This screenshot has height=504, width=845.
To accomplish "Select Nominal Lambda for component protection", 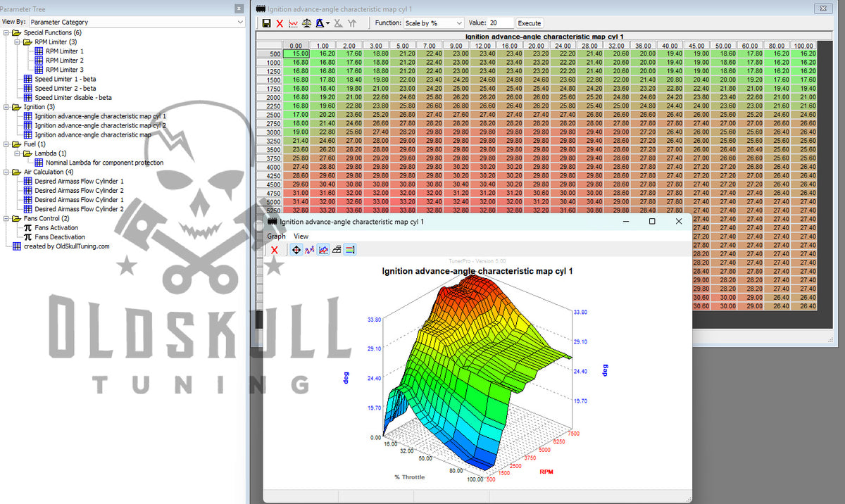I will coord(104,163).
